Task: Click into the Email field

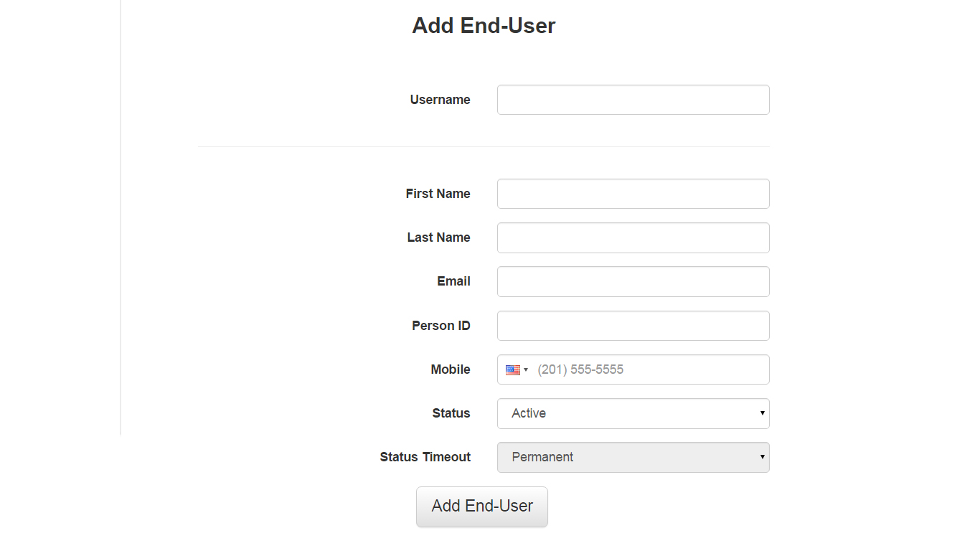Action: pos(633,281)
